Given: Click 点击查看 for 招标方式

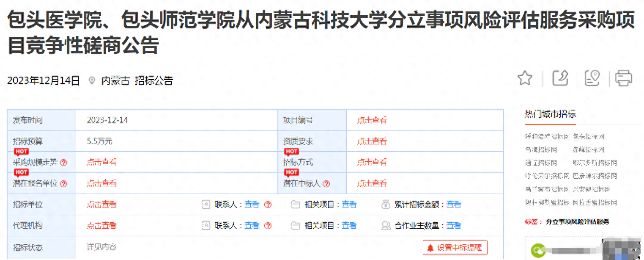Looking at the screenshot, I should (x=371, y=162).
